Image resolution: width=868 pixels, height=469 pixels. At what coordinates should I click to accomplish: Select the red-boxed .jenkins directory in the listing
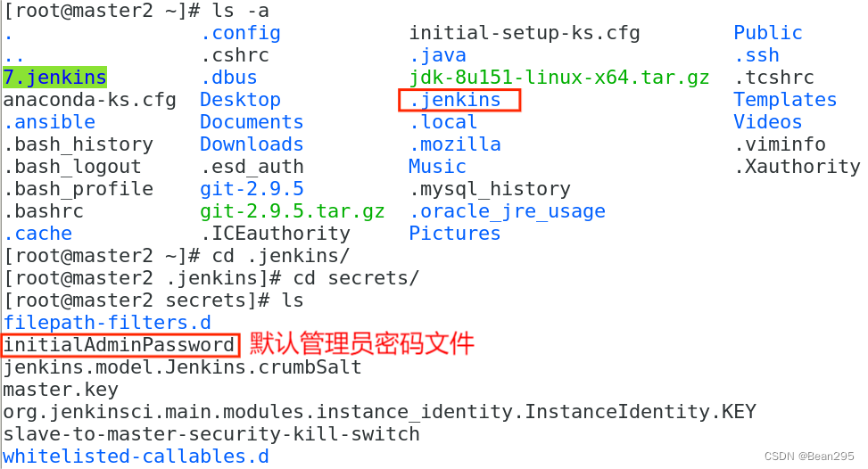point(456,100)
